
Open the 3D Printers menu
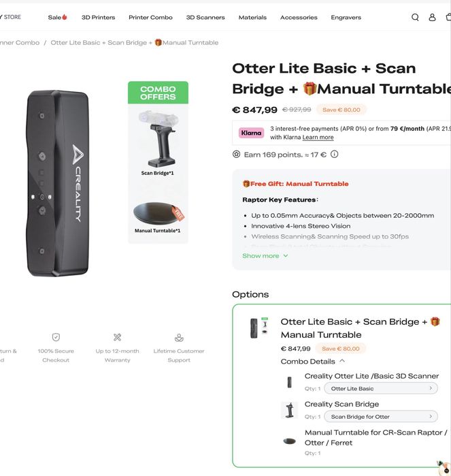[98, 17]
